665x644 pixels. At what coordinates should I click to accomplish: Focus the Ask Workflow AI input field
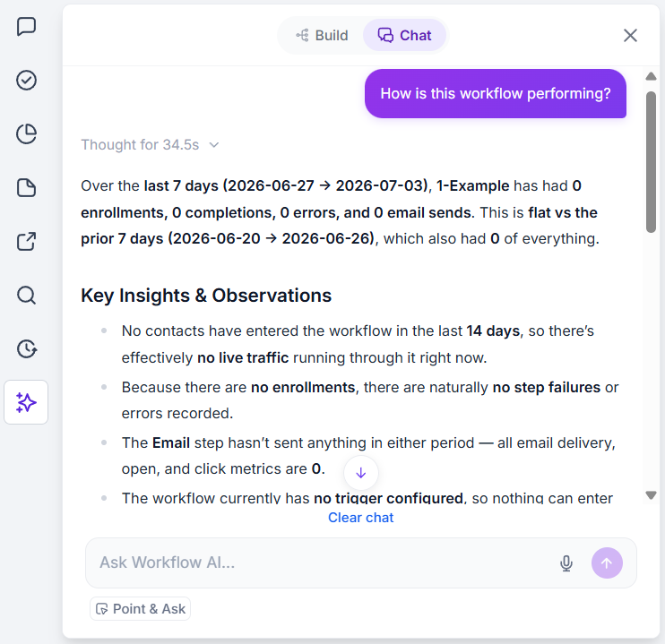click(x=323, y=563)
